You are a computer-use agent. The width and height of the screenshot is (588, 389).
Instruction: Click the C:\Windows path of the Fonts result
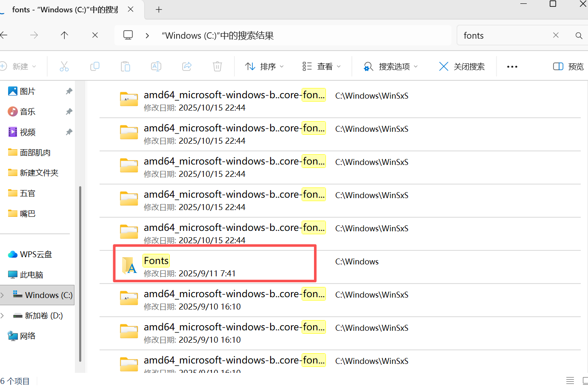pyautogui.click(x=357, y=261)
